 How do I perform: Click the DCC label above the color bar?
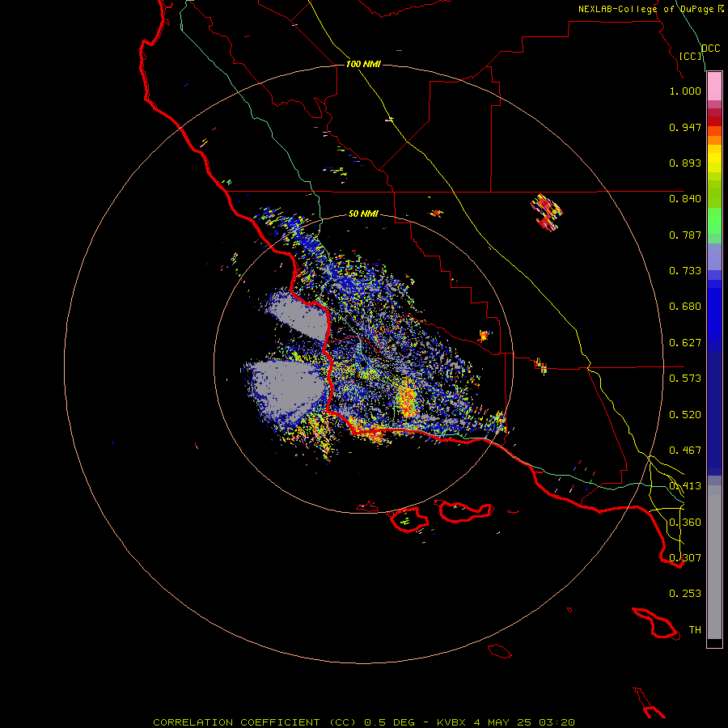(711, 49)
